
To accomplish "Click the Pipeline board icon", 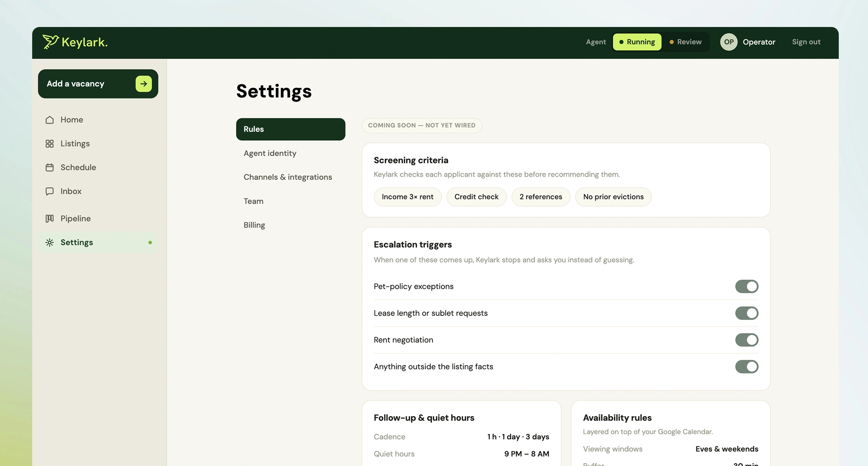I will pyautogui.click(x=50, y=219).
